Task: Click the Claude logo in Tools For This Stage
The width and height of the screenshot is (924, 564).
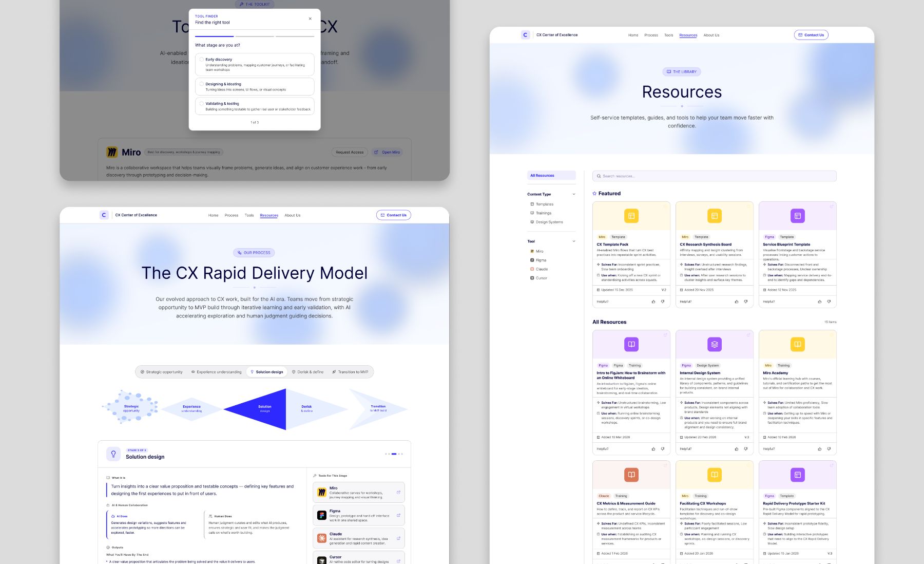Action: coord(322,538)
